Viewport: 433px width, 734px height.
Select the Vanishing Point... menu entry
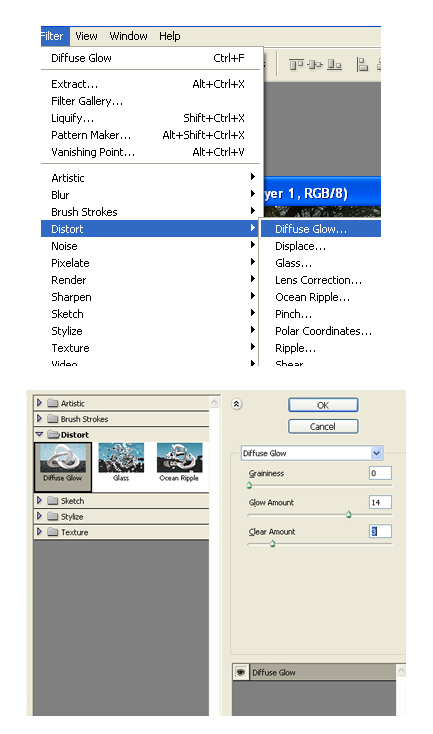click(152, 152)
